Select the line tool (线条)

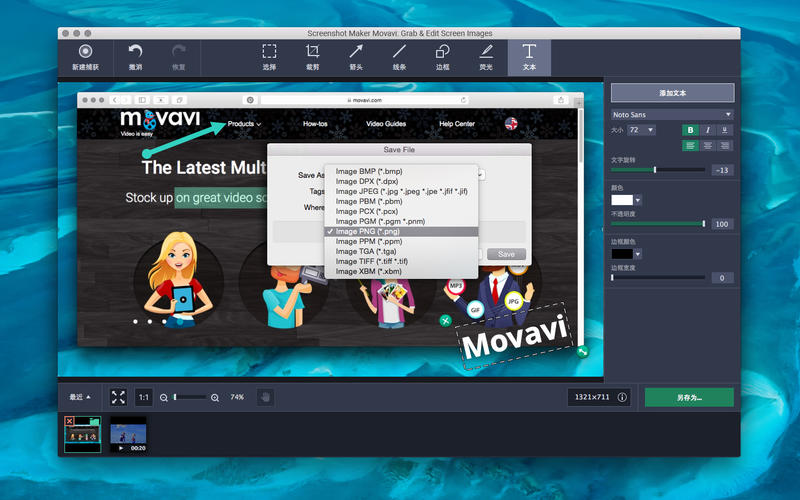point(399,57)
